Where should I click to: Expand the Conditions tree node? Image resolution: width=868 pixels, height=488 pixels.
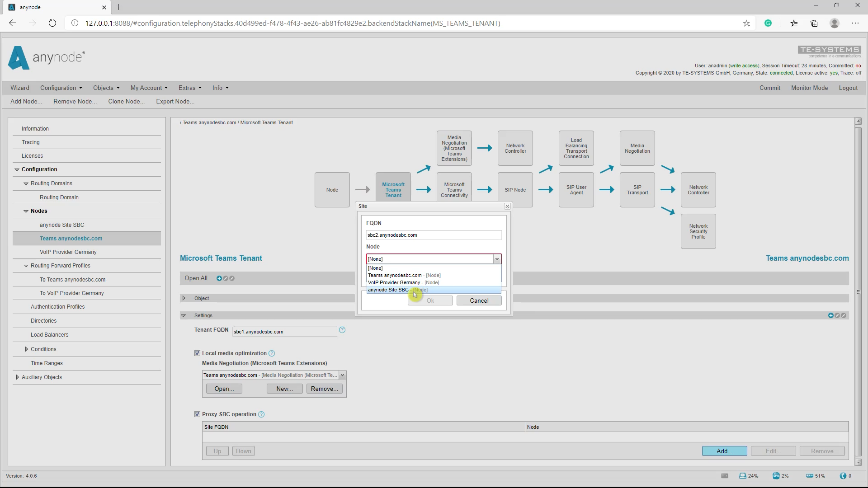point(26,349)
